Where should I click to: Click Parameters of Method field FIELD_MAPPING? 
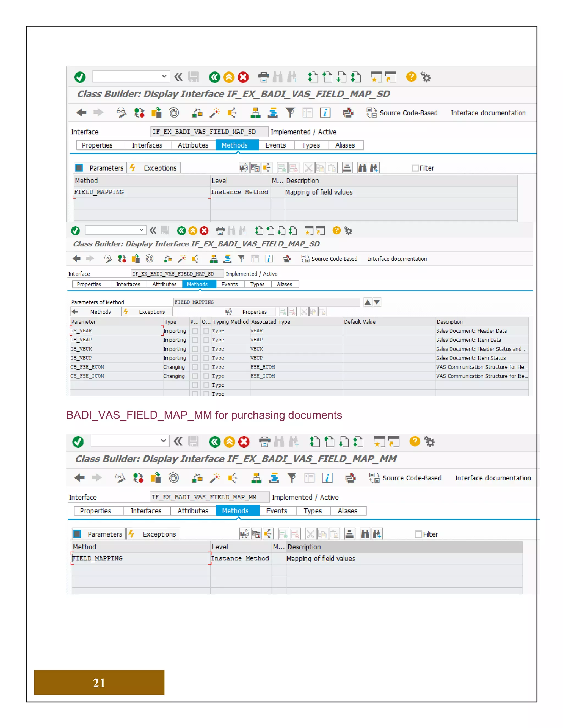click(266, 302)
